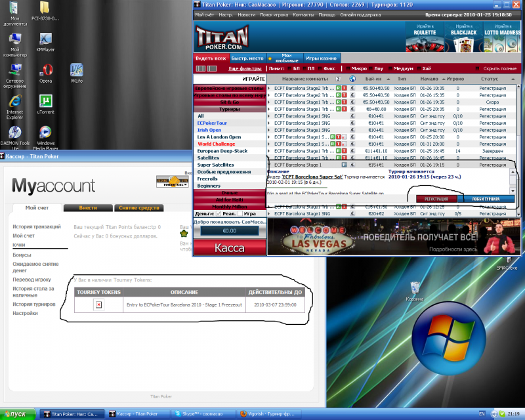Toggle the Микро stakes filter checkbox
Viewport: 525px width, 420px height.
[348, 69]
